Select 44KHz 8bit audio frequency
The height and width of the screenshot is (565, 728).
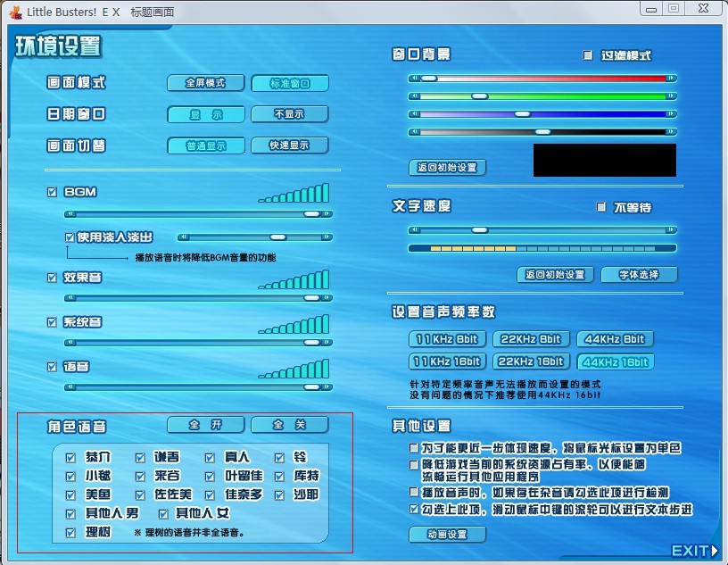(616, 339)
